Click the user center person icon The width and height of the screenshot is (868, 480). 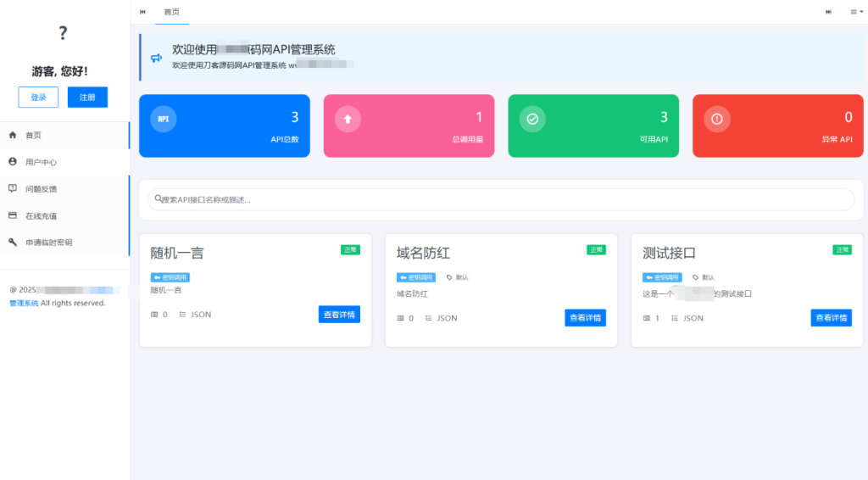pos(13,161)
